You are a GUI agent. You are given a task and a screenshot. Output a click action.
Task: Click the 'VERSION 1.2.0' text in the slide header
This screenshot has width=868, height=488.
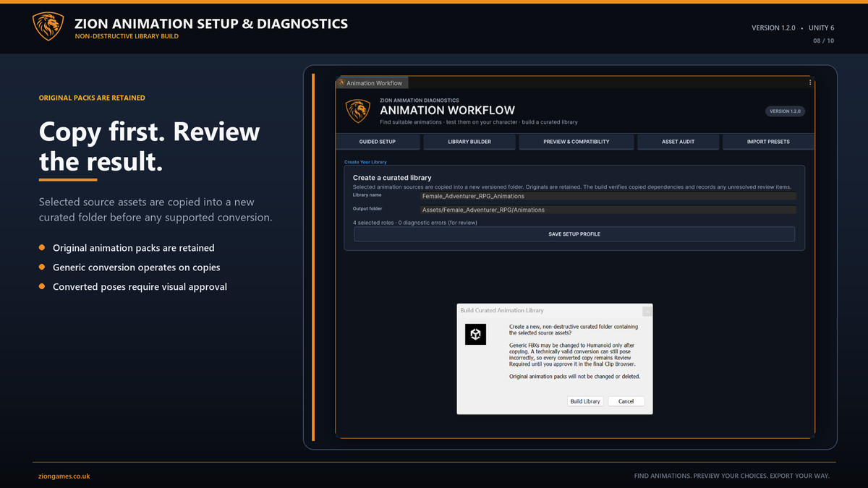[x=773, y=27]
